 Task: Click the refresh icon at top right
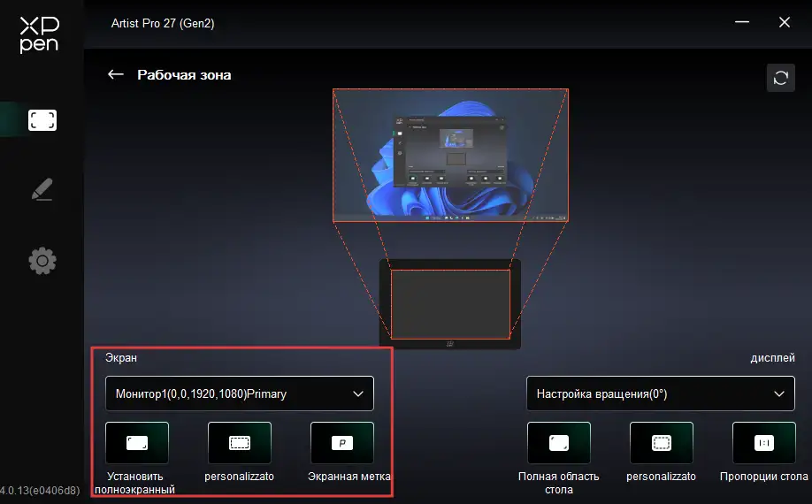click(x=780, y=78)
